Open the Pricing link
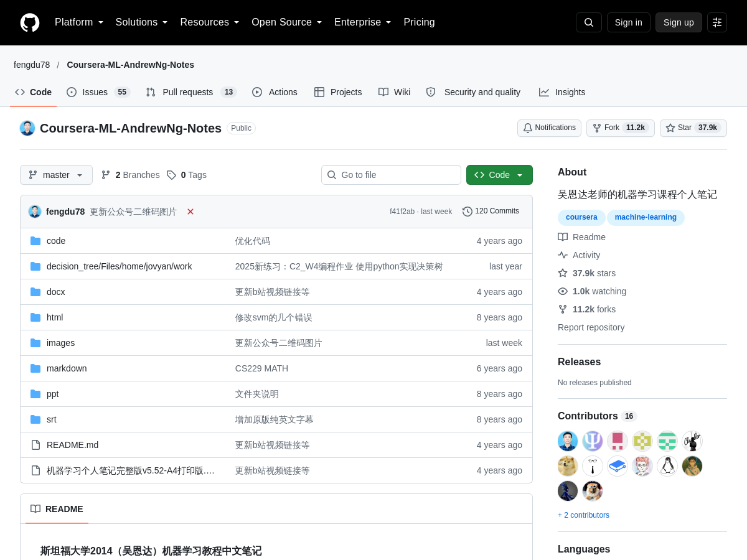 coord(419,22)
